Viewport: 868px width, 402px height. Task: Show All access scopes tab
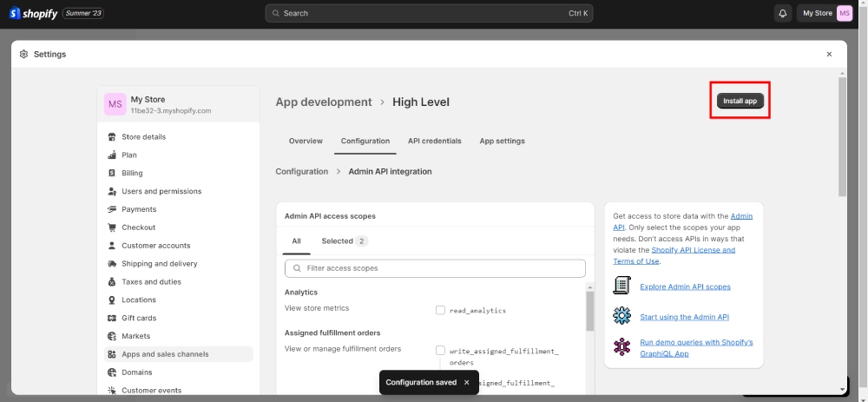[x=296, y=241]
